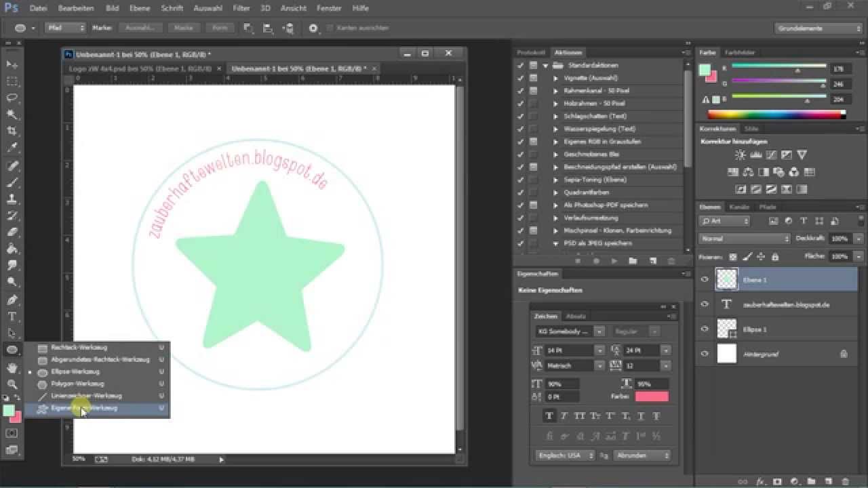Select the Rectangular Marquee tool
The height and width of the screenshot is (488, 868).
(12, 81)
